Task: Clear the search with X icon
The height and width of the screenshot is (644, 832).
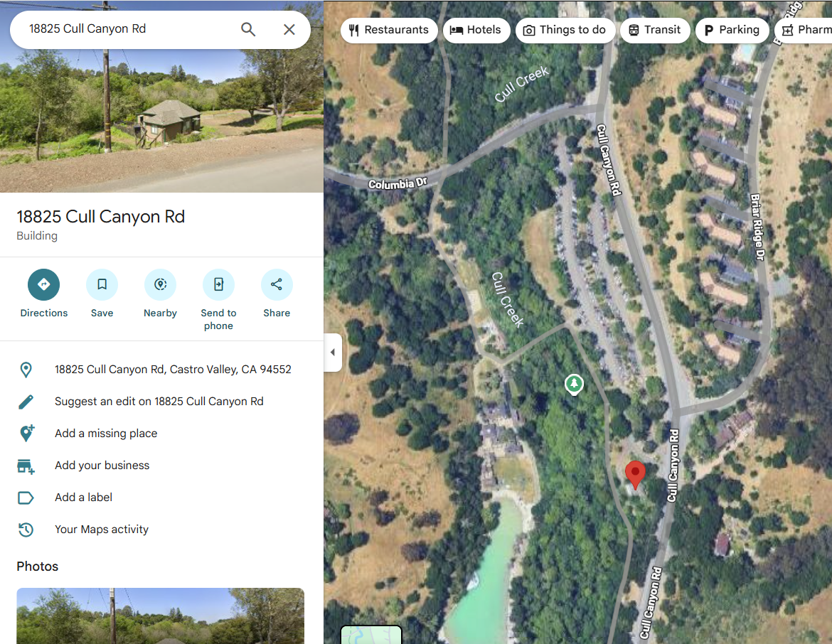Action: (x=289, y=29)
